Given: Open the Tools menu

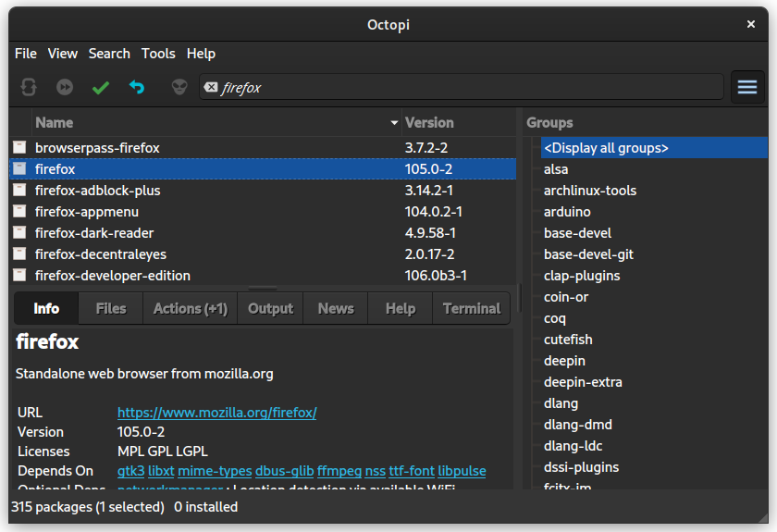Looking at the screenshot, I should click(x=158, y=54).
